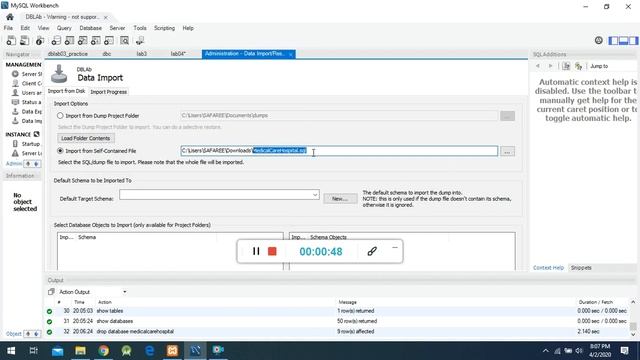The image size is (640, 360).
Task: Click Load Folder Contents button
Action: point(86,138)
